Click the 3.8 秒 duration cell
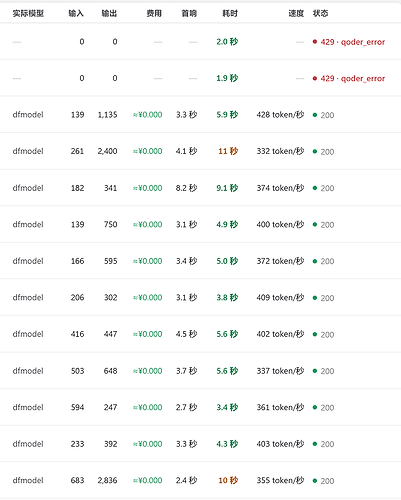Viewport: 401px width, 500px height. pos(227,297)
